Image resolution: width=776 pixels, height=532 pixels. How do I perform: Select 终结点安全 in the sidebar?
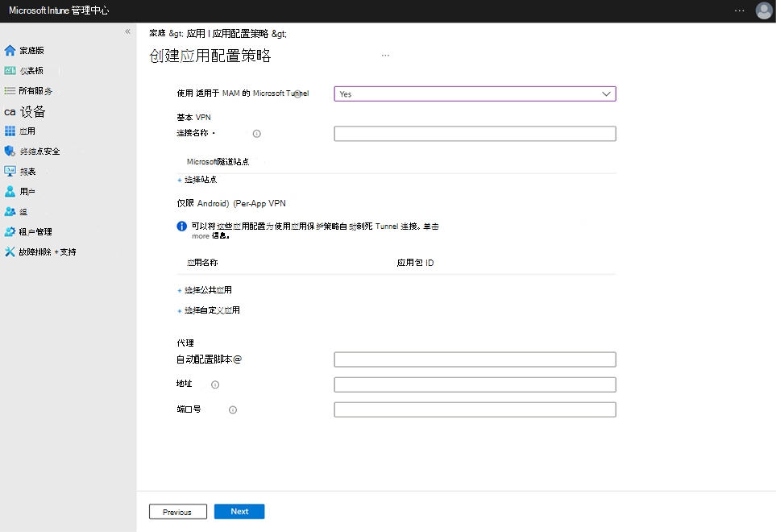click(x=39, y=152)
